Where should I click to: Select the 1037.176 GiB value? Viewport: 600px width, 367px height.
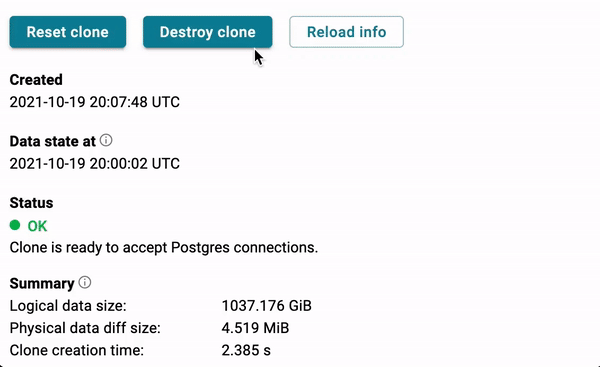pos(266,306)
